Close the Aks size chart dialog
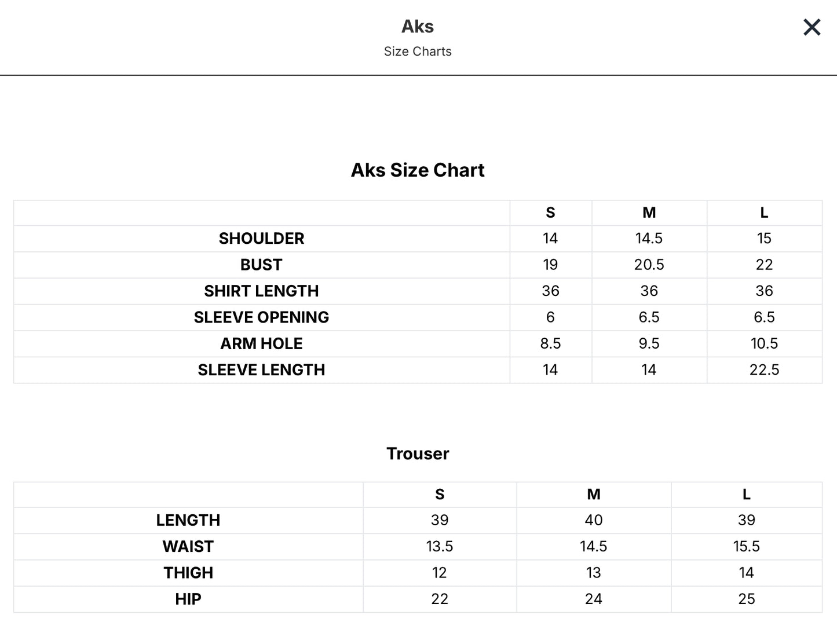Image resolution: width=837 pixels, height=644 pixels. click(812, 27)
